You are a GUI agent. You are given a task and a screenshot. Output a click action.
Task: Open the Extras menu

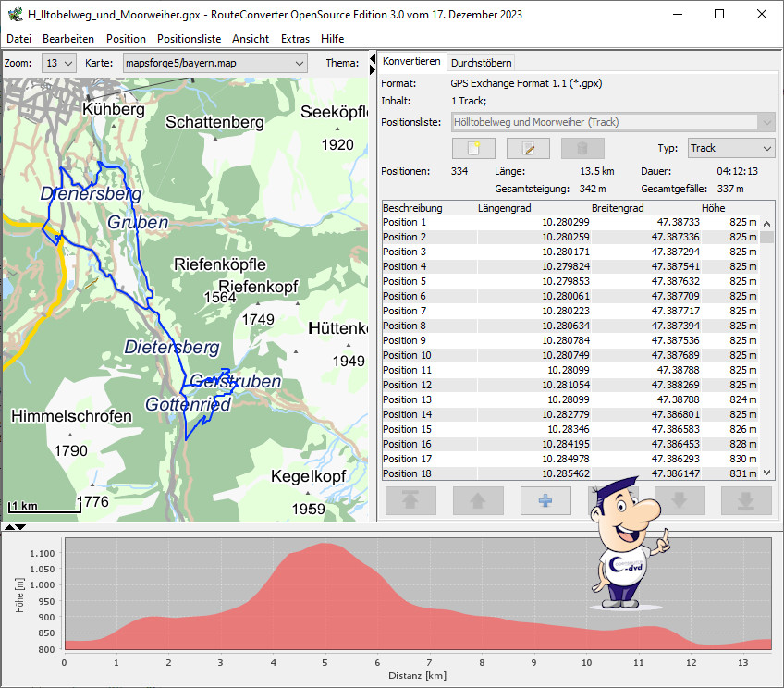pyautogui.click(x=295, y=39)
